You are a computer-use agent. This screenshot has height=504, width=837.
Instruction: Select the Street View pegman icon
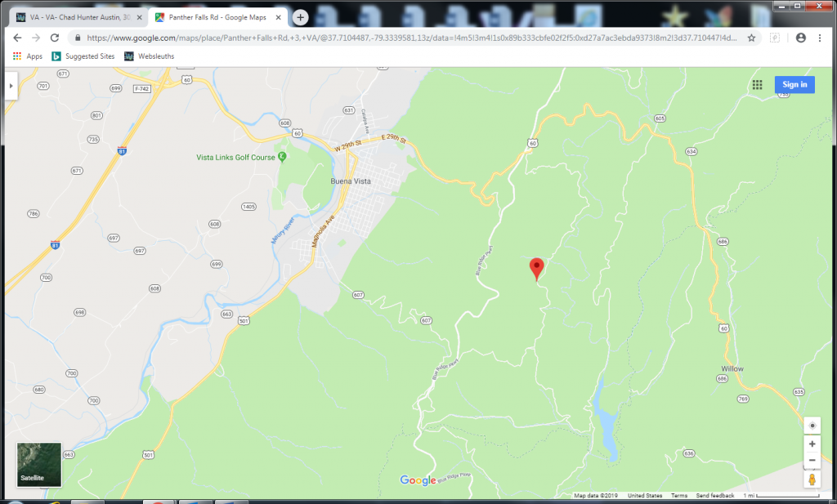click(812, 479)
